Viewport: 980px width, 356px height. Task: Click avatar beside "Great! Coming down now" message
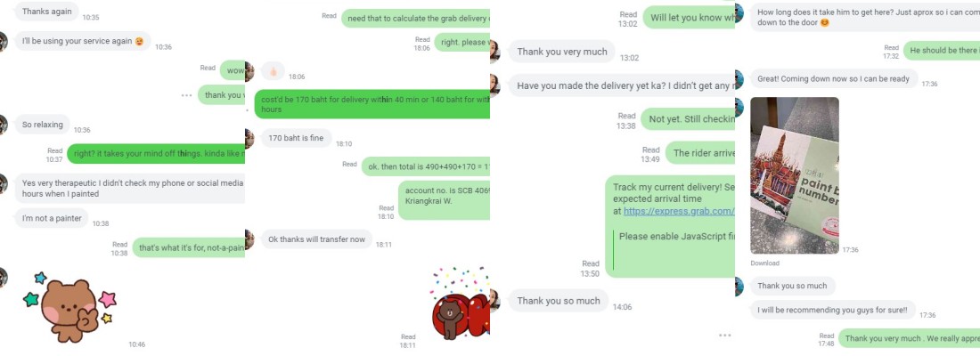[739, 79]
